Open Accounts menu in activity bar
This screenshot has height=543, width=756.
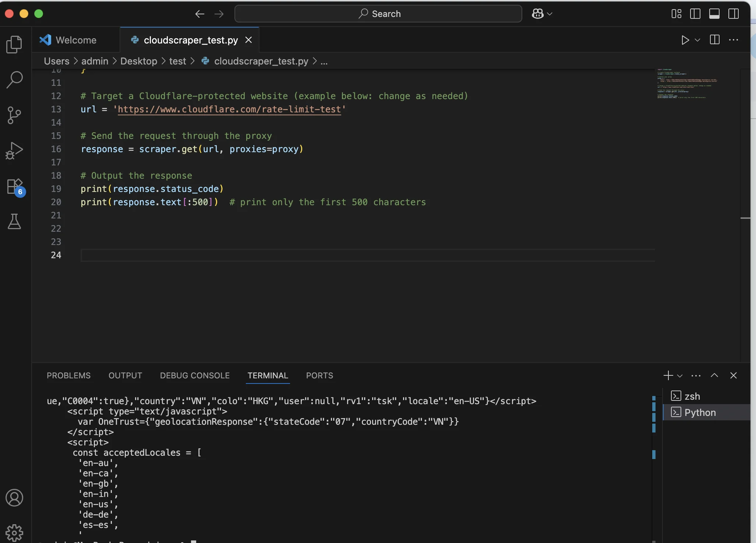[14, 498]
